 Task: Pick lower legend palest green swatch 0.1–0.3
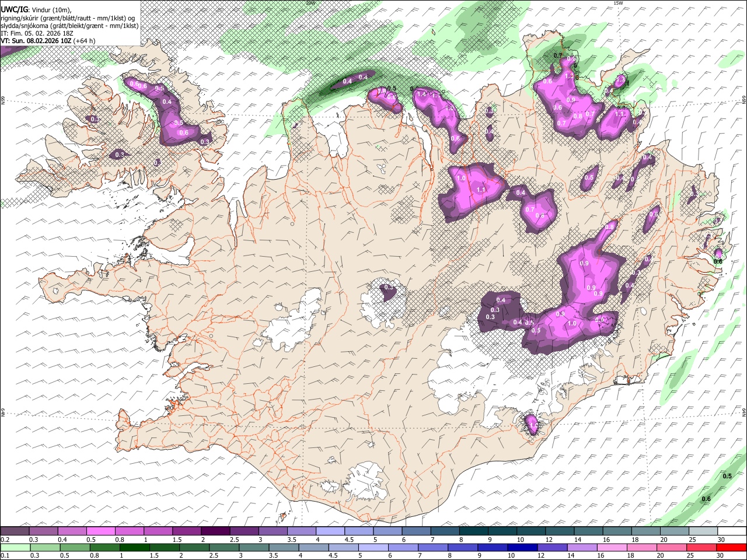click(15, 547)
